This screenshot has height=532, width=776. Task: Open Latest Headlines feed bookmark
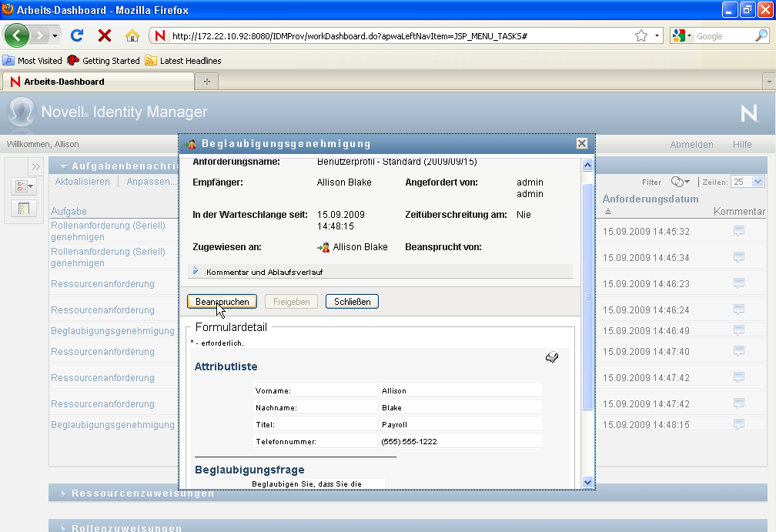pos(183,60)
